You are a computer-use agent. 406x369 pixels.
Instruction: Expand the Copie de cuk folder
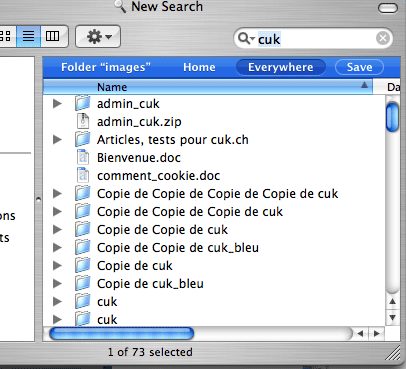click(58, 266)
